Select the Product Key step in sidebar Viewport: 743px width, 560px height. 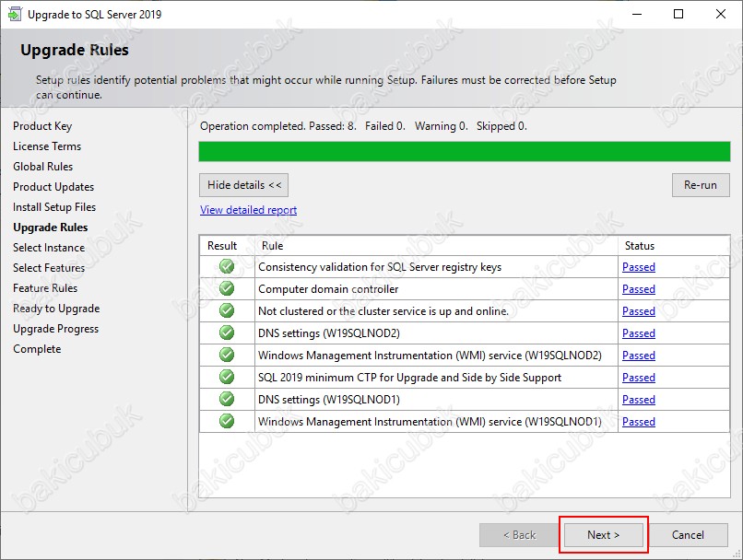pos(42,126)
